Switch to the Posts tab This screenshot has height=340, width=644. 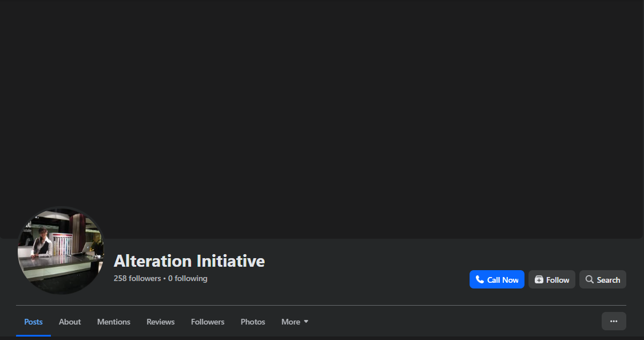click(33, 322)
